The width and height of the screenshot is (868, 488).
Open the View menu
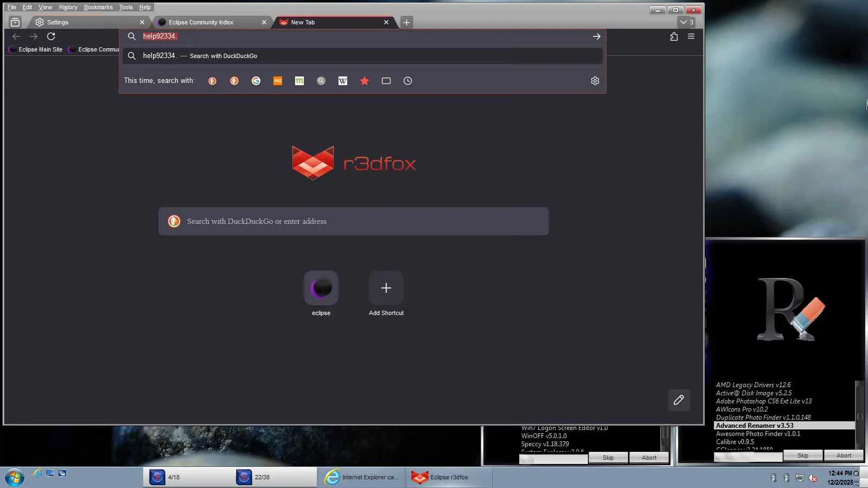[x=45, y=7]
